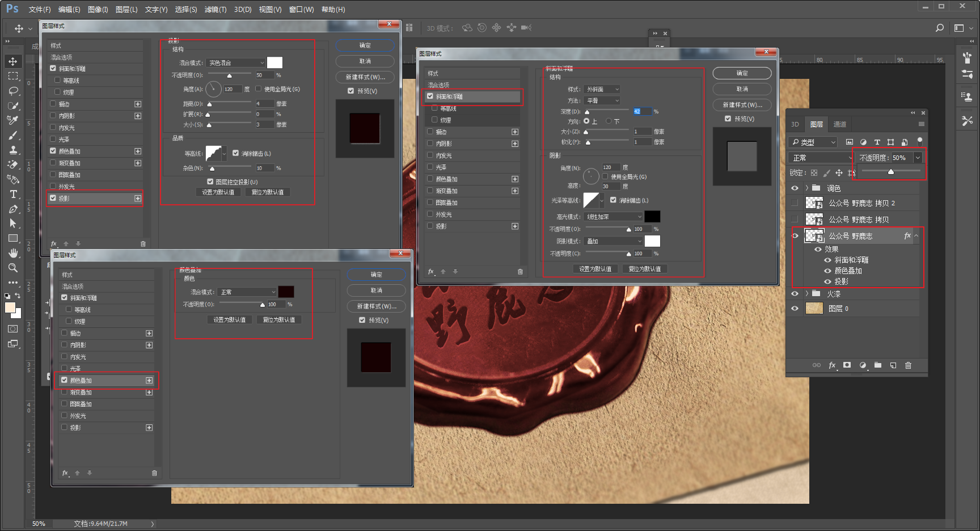Uncheck 预览 in the 颜色叠加 dialog

coord(362,321)
